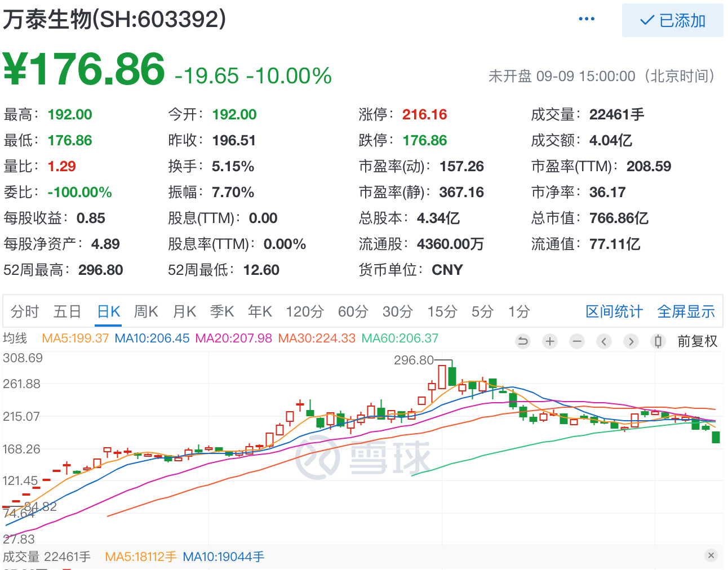Show the 年K chart tab
The height and width of the screenshot is (570, 728).
[x=260, y=311]
